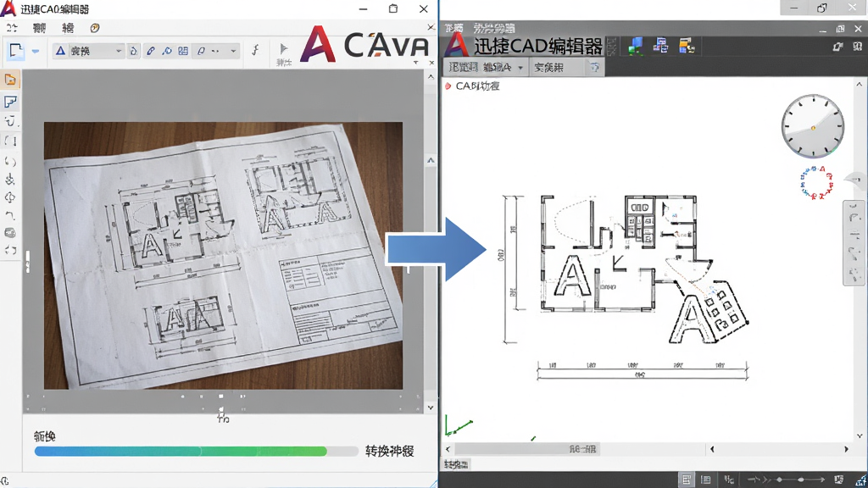Toggle the highlighted layout icon in right status bar
Image resolution: width=868 pixels, height=488 pixels.
[x=687, y=480]
